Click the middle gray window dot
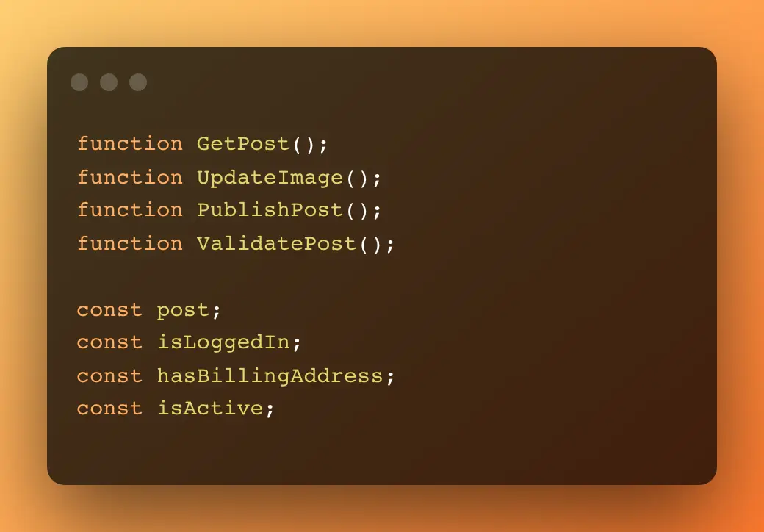 [x=109, y=82]
